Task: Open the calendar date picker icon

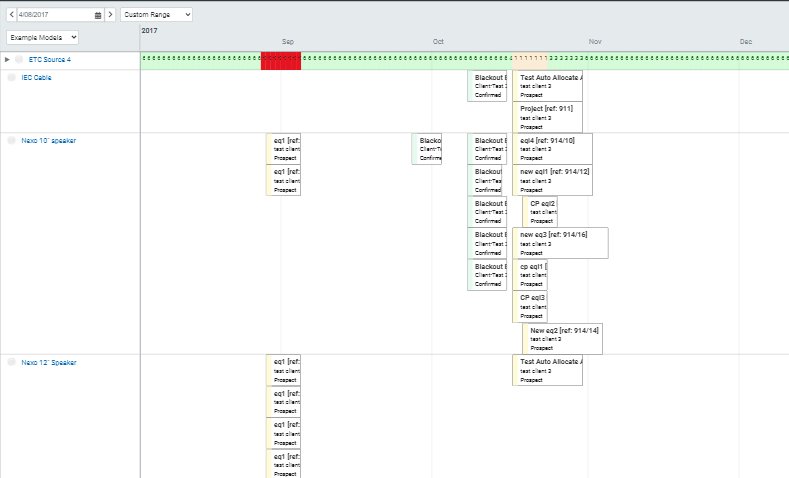Action: click(98, 15)
